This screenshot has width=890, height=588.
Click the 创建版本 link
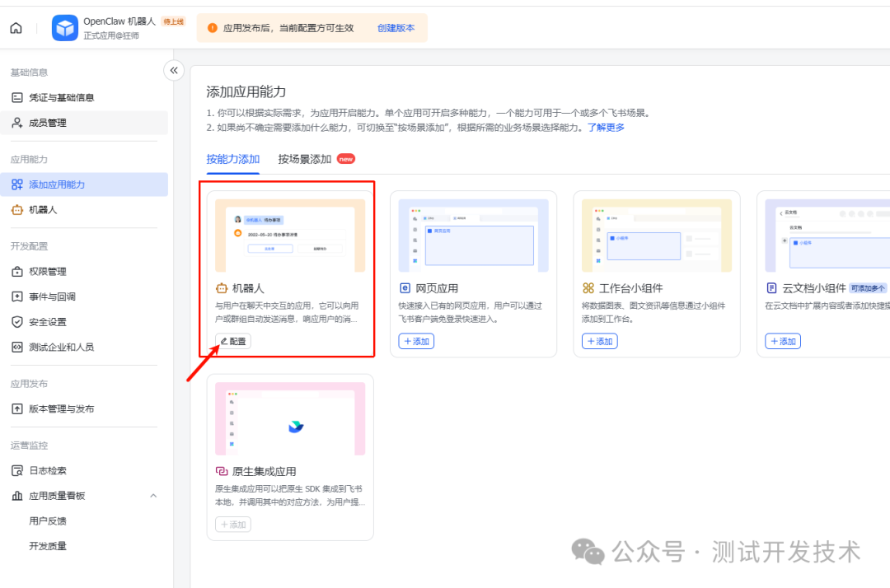coord(396,27)
